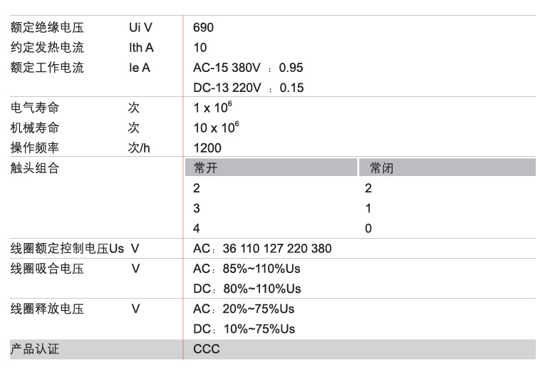Viewport: 560px width, 392px height.
Task: Click the 常闭 column header
Action: [x=381, y=168]
